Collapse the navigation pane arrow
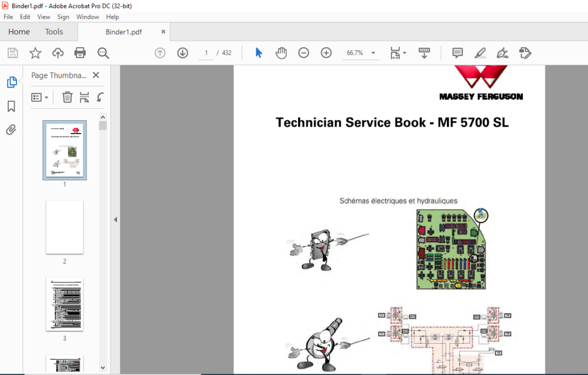This screenshot has height=375, width=588. [115, 220]
